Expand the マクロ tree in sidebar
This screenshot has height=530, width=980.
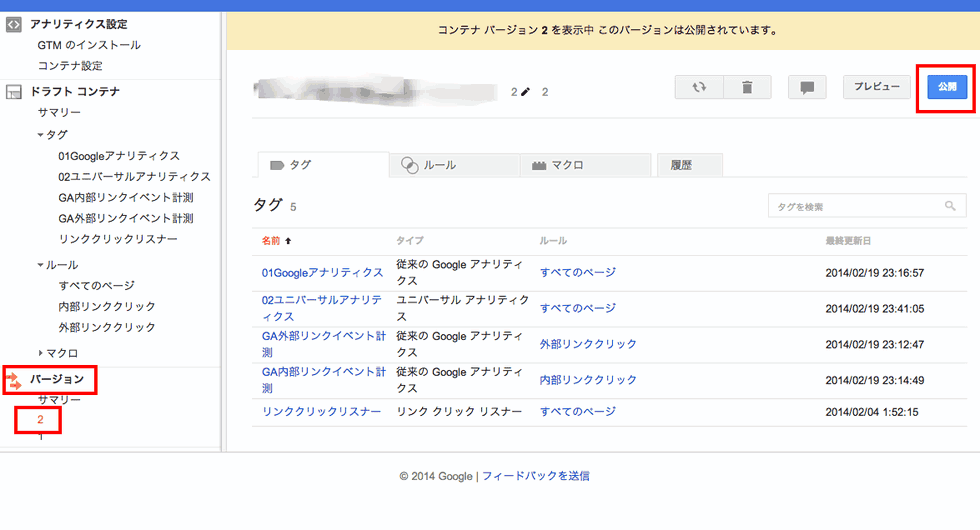tap(41, 353)
